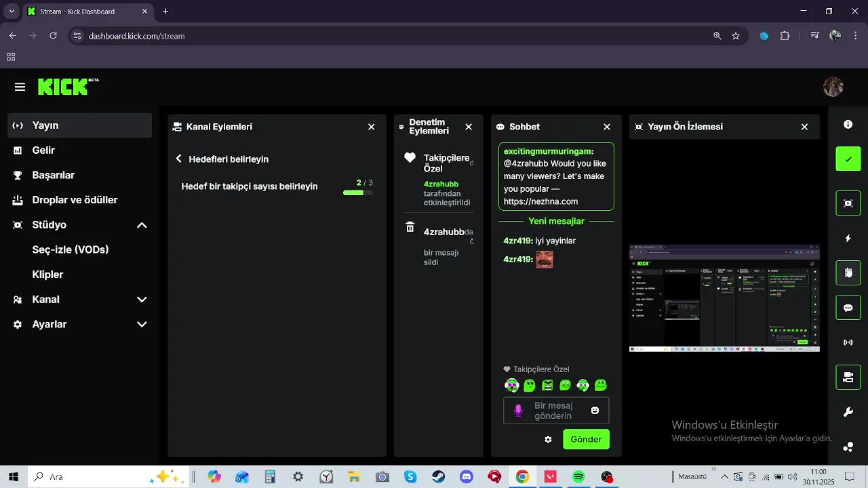This screenshot has width=868, height=488.
Task: Collapse the Stüdyo section chevron
Action: [142, 225]
